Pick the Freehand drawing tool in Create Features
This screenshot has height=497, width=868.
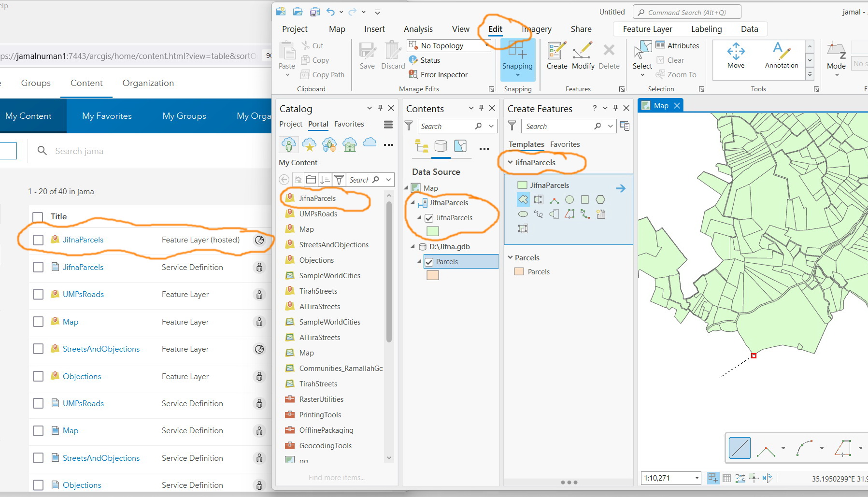539,214
